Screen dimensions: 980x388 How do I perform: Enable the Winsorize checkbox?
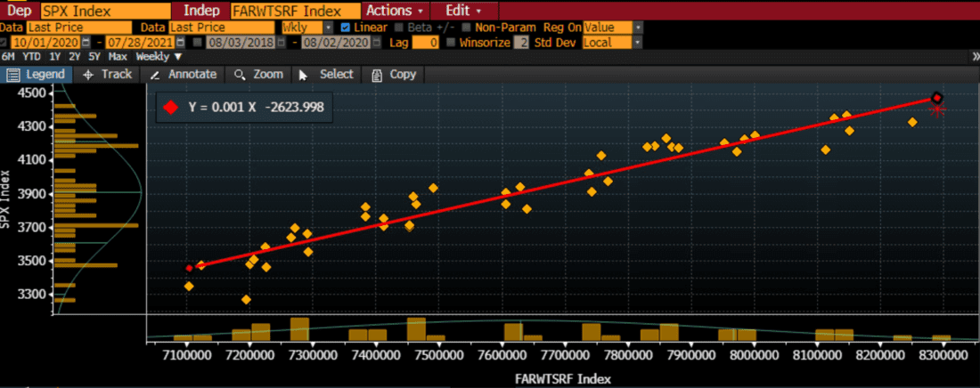coord(450,43)
